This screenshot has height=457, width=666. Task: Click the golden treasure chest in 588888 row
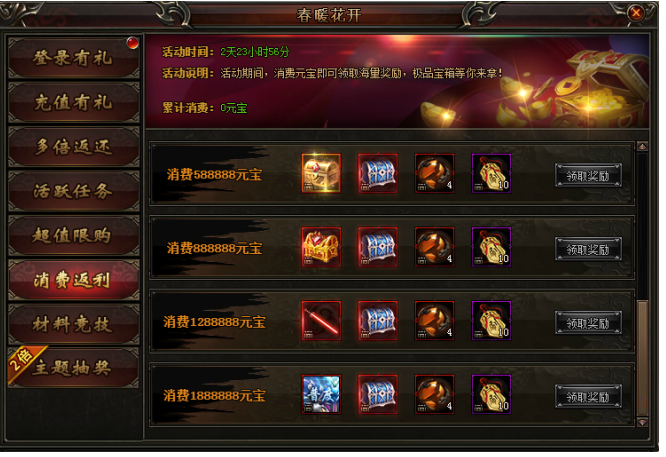tap(321, 173)
